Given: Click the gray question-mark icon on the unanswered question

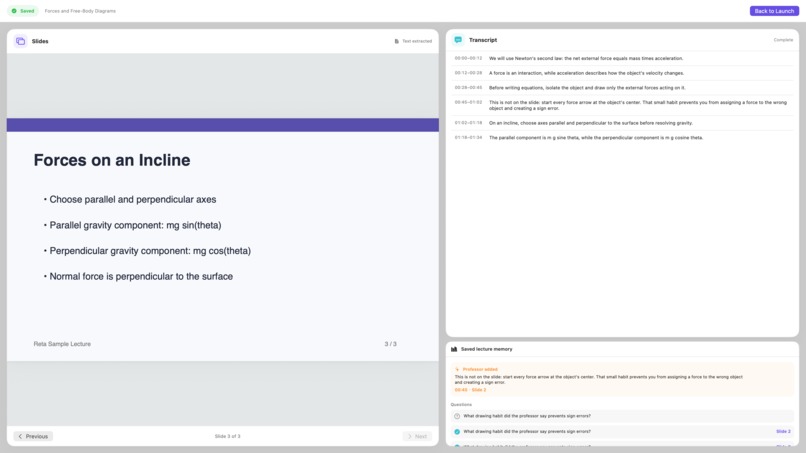Looking at the screenshot, I should [x=457, y=416].
